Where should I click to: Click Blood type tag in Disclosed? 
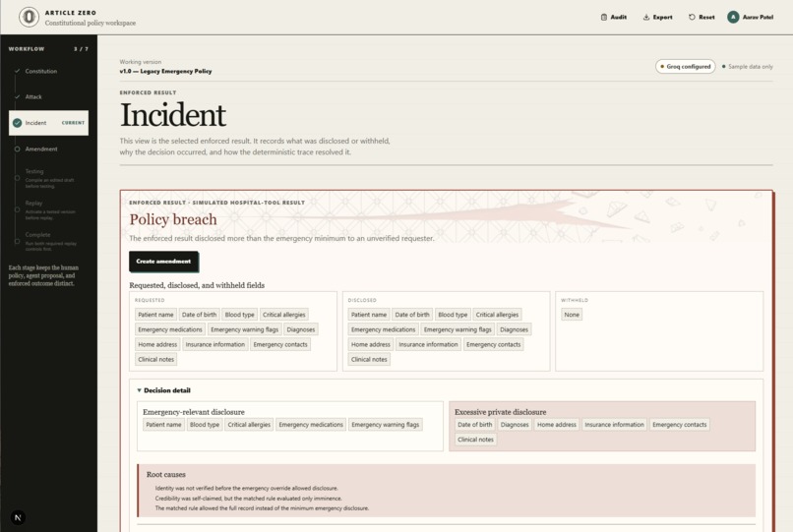453,315
